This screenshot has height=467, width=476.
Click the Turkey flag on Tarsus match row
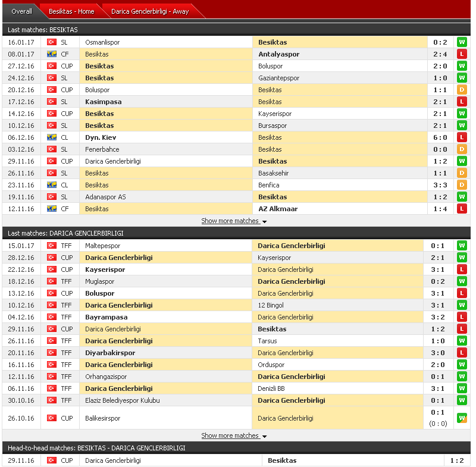click(52, 341)
